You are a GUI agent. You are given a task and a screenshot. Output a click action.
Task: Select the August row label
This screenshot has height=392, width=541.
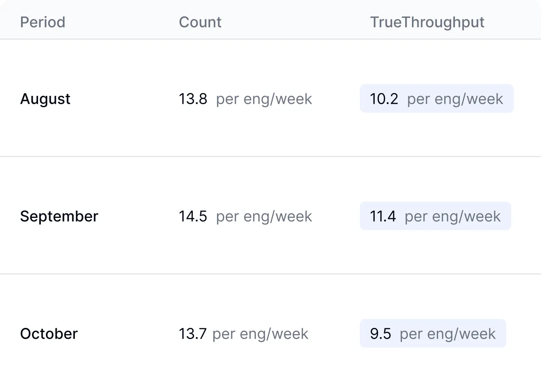click(x=45, y=99)
